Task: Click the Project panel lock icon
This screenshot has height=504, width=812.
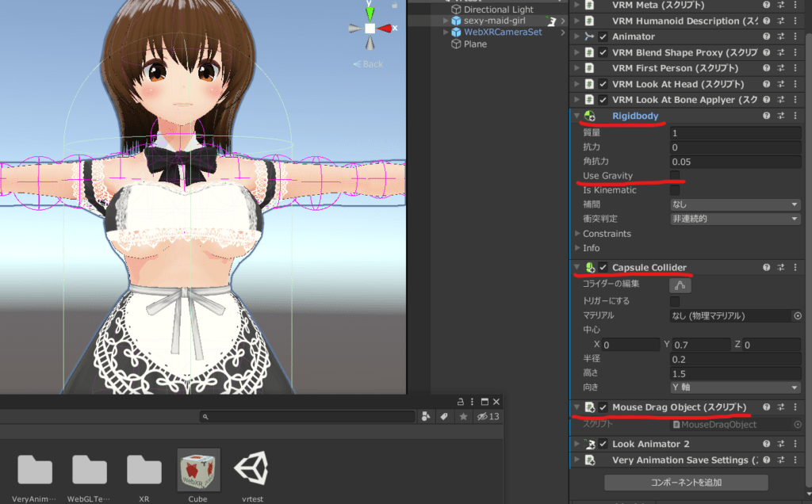Action: [x=461, y=402]
